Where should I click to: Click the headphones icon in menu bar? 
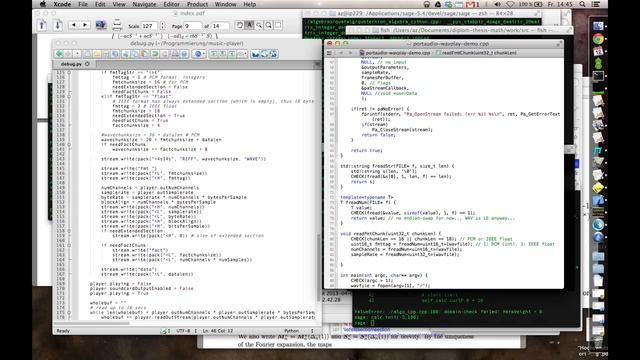[x=427, y=4]
